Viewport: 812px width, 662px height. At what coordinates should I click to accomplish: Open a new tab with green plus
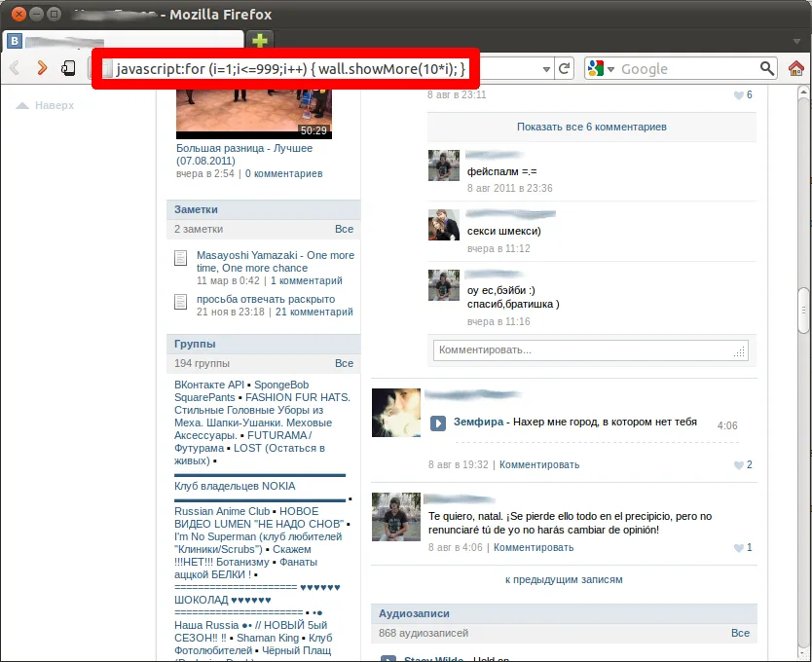pos(259,41)
